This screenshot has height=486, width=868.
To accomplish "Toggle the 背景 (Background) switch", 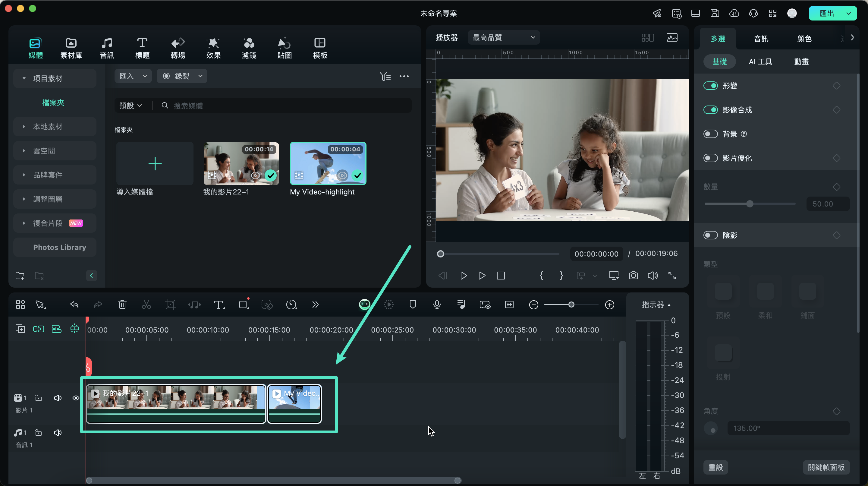I will [x=711, y=134].
